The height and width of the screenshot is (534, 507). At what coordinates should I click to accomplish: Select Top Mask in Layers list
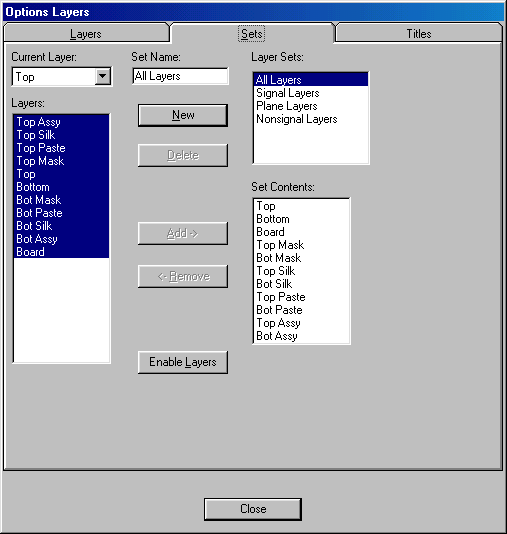click(61, 160)
